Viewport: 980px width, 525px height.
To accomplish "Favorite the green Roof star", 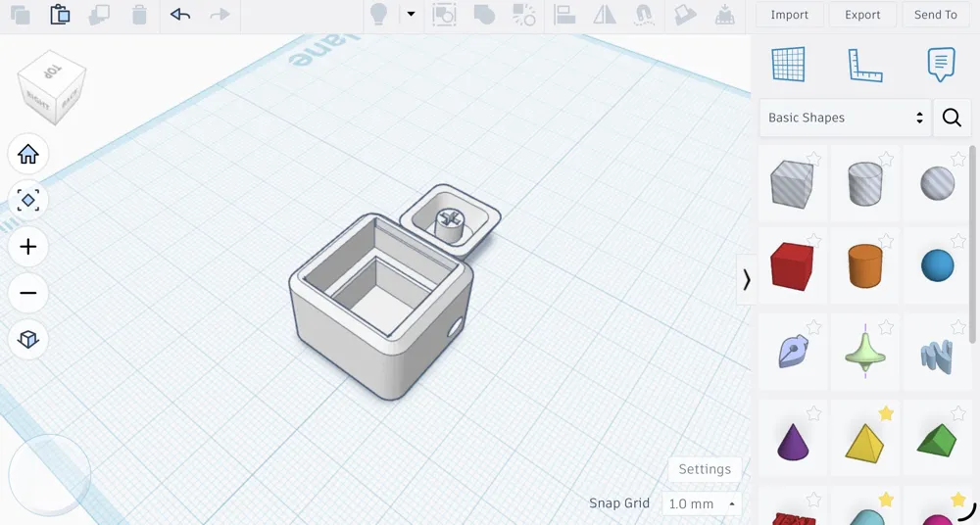I will coord(958,413).
